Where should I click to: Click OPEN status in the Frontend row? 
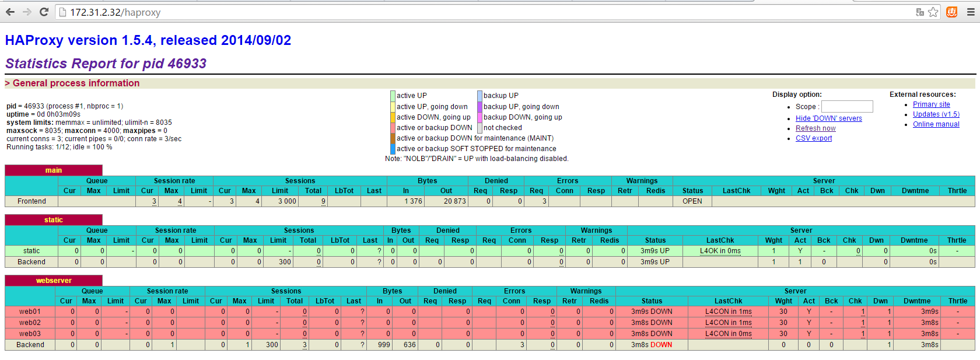tap(692, 201)
